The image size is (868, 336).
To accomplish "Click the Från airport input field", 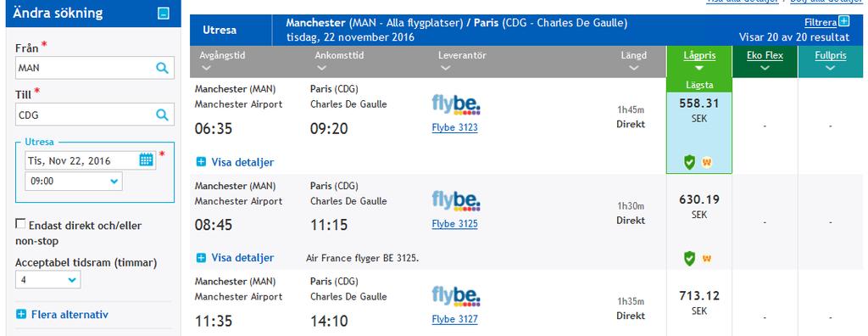I will pos(85,68).
